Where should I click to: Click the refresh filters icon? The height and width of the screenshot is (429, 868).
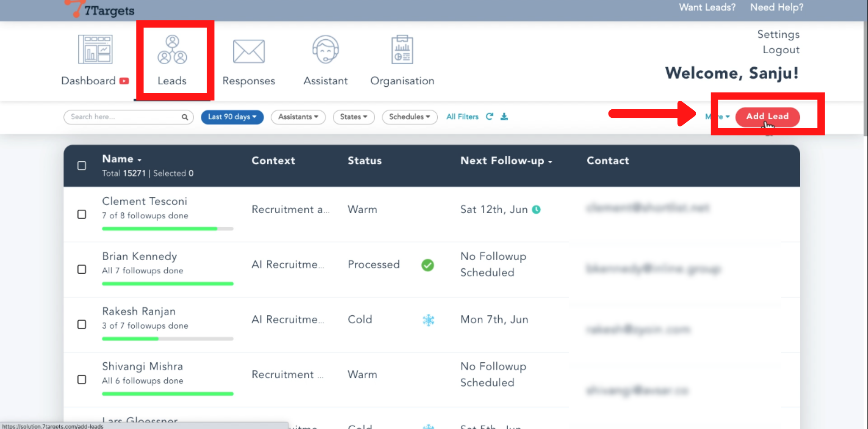pos(489,117)
